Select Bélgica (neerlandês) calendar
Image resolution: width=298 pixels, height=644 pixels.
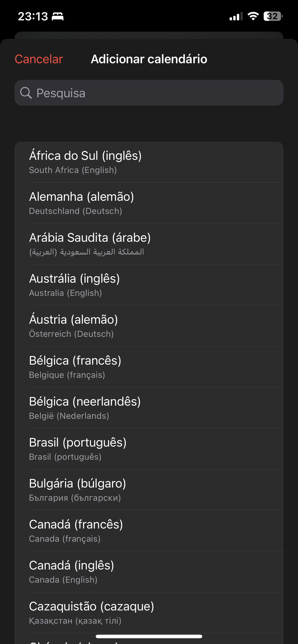pyautogui.click(x=149, y=408)
